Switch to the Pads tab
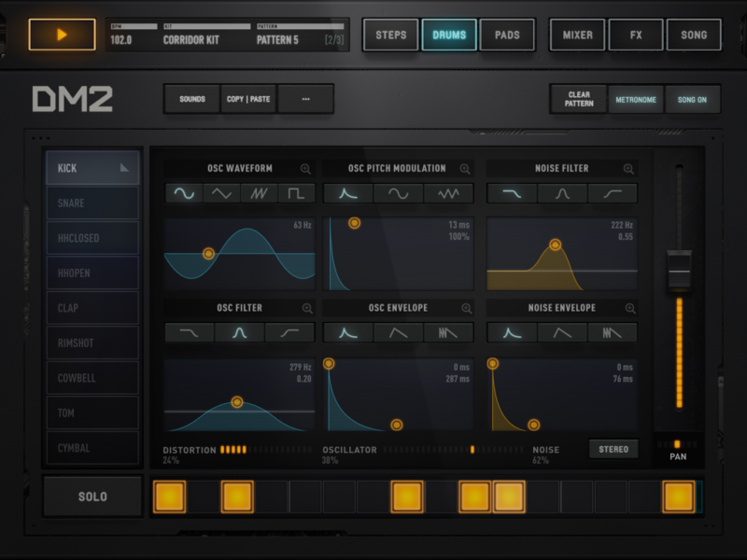747x560 pixels. click(507, 35)
